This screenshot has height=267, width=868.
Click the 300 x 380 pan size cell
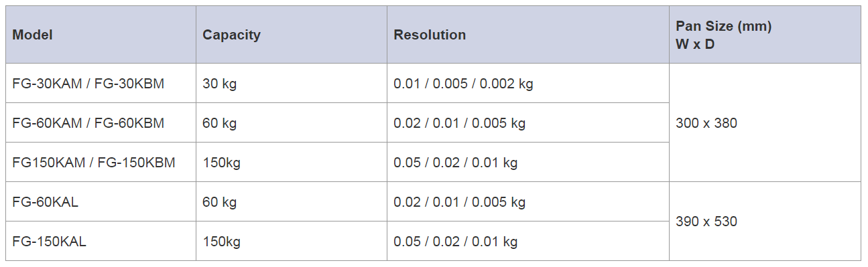click(x=765, y=123)
